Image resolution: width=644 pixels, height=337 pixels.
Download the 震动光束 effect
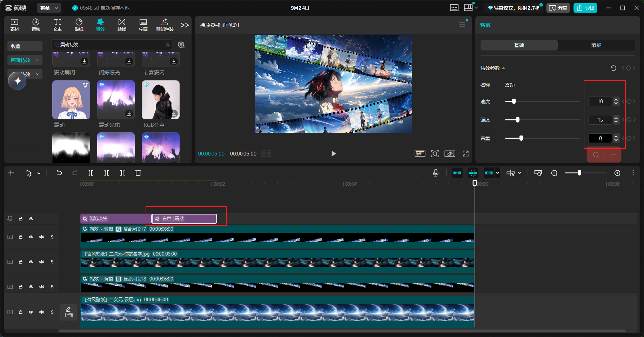129,113
